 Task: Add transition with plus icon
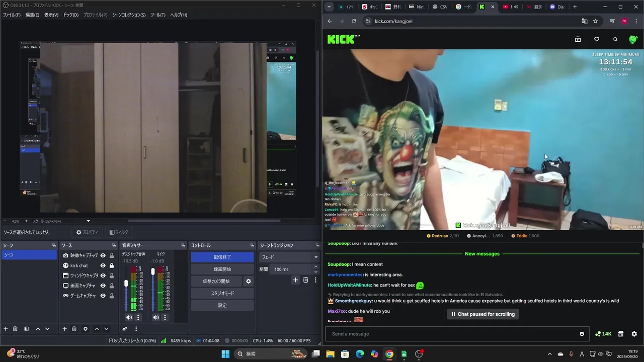tap(295, 280)
